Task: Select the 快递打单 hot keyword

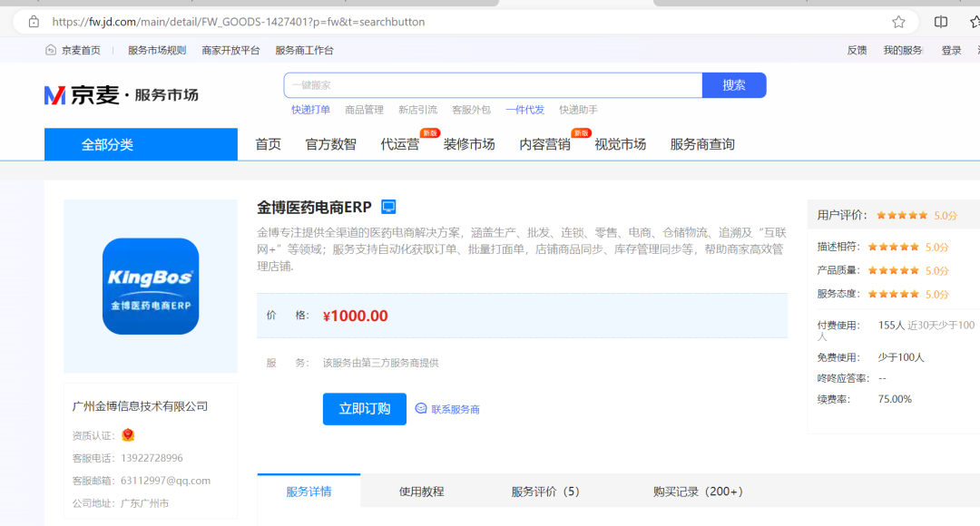Action: 310,110
